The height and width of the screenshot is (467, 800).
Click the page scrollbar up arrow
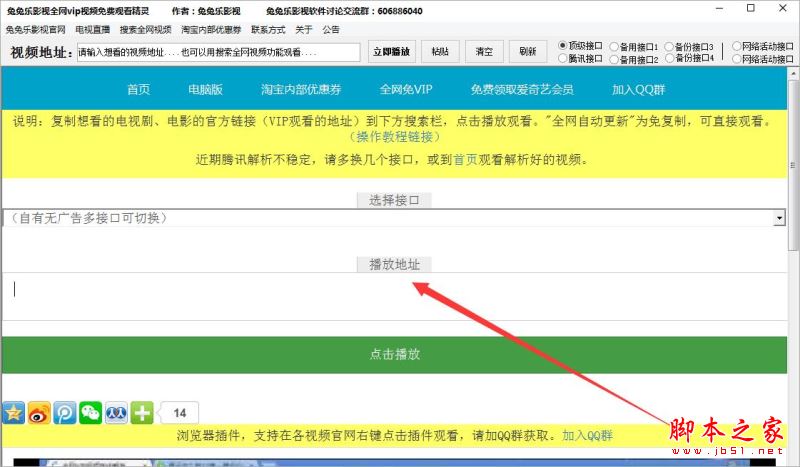coord(793,73)
